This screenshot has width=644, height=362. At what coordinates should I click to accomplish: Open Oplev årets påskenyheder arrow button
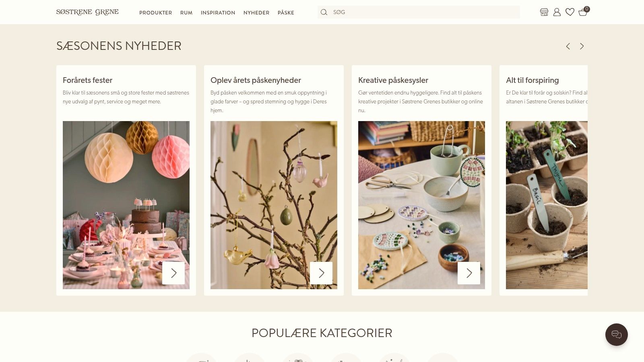[321, 273]
